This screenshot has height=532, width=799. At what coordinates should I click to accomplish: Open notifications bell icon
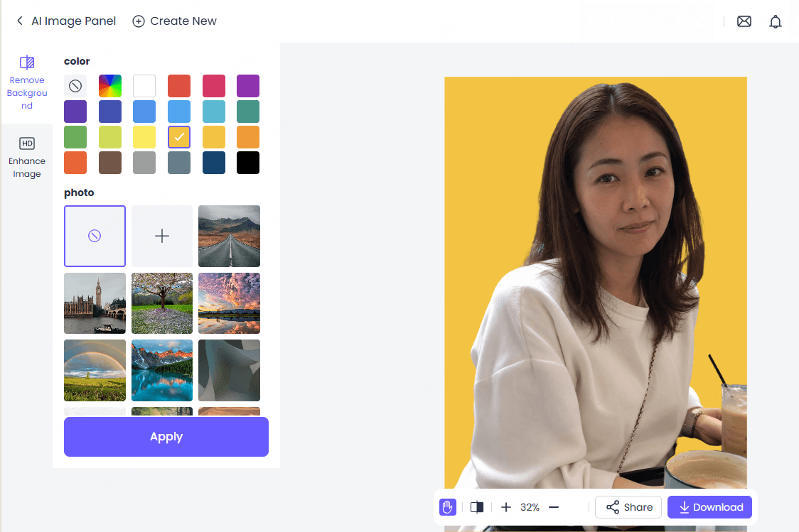(x=775, y=21)
